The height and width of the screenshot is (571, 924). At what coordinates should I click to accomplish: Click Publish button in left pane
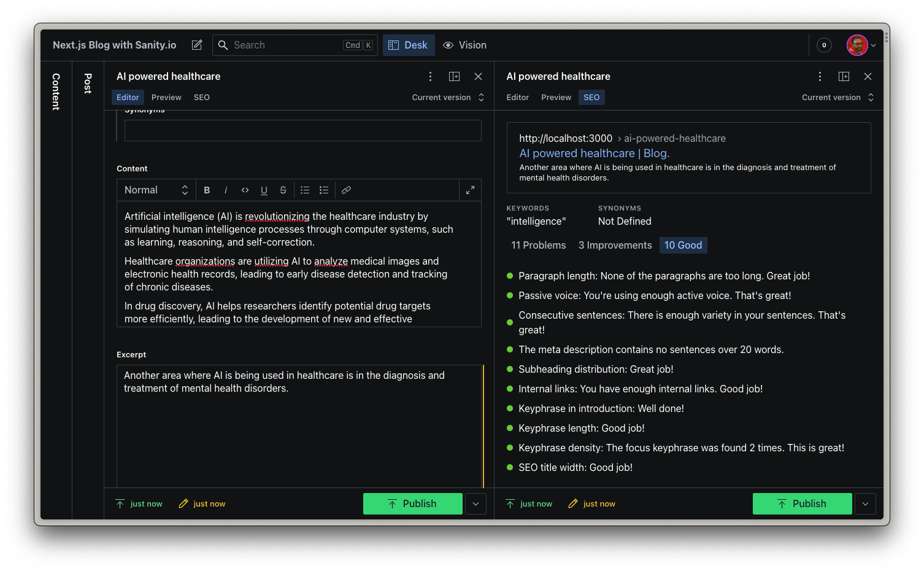coord(413,503)
